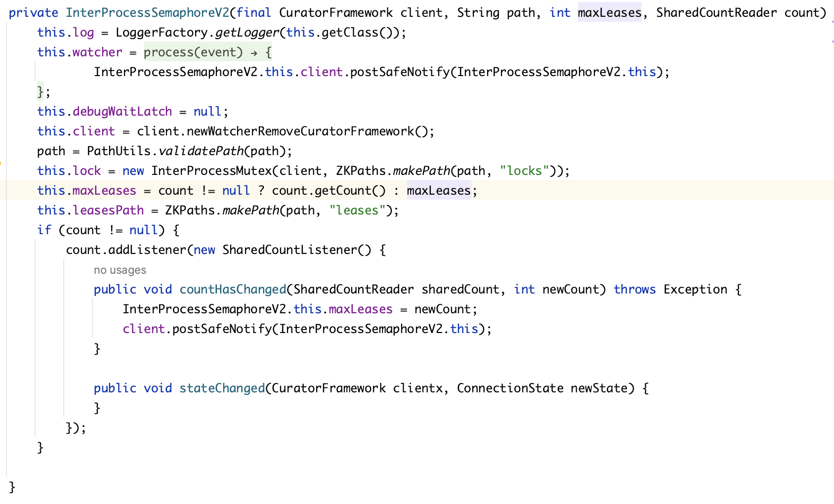Viewport: 834px width, 504px height.
Task: Click the Exception type after throws
Action: (x=695, y=289)
